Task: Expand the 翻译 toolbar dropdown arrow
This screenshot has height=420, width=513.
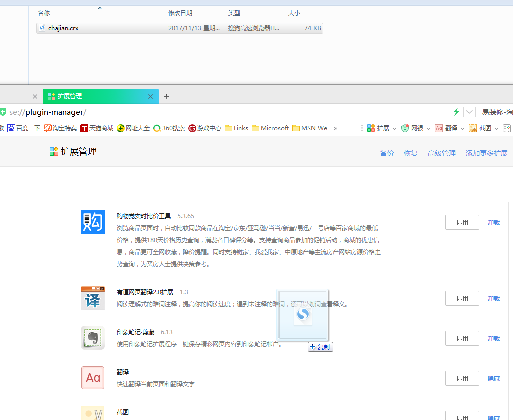Action: pyautogui.click(x=462, y=129)
